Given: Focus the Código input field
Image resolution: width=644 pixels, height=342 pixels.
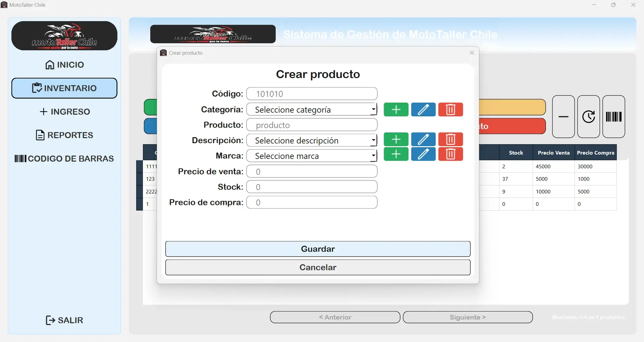Looking at the screenshot, I should coord(312,94).
